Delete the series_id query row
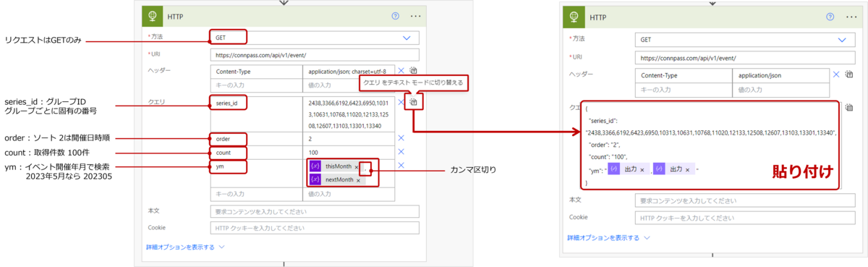Viewport: 868px width, 267px height. pyautogui.click(x=401, y=103)
